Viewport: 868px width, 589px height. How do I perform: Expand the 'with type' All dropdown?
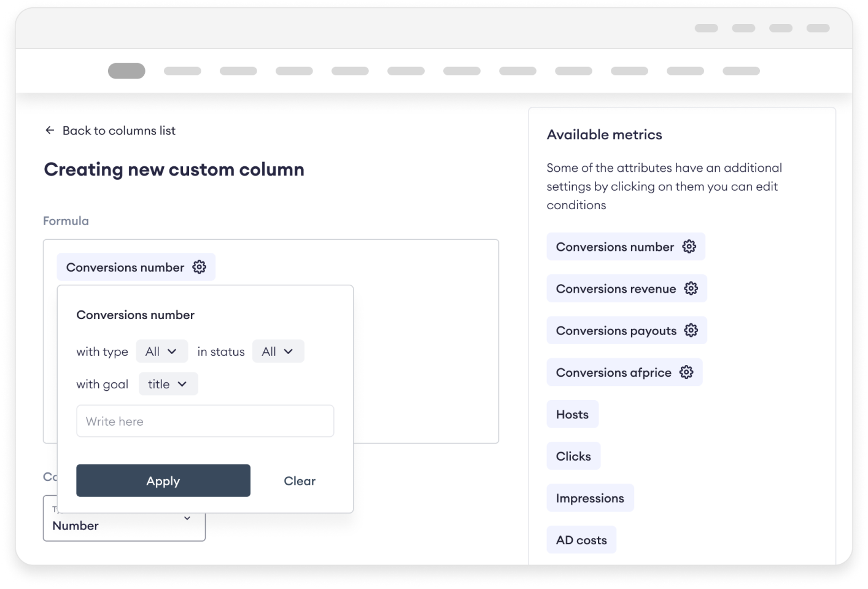tap(161, 352)
